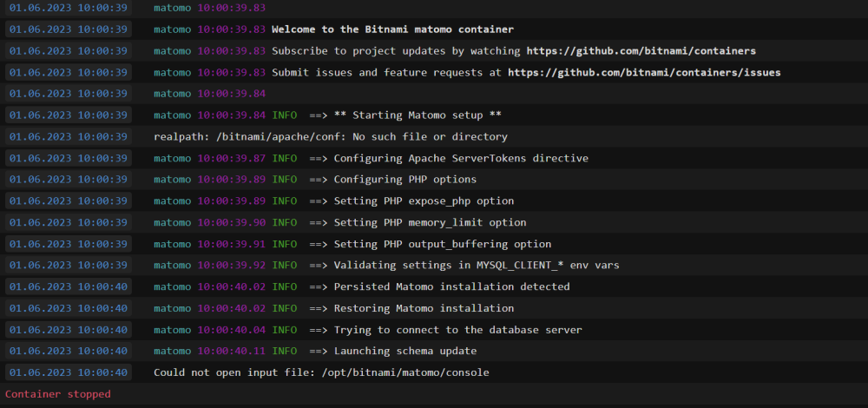This screenshot has width=868, height=408.
Task: Click the purple 10:00:39.90 timestamp
Action: pos(232,222)
